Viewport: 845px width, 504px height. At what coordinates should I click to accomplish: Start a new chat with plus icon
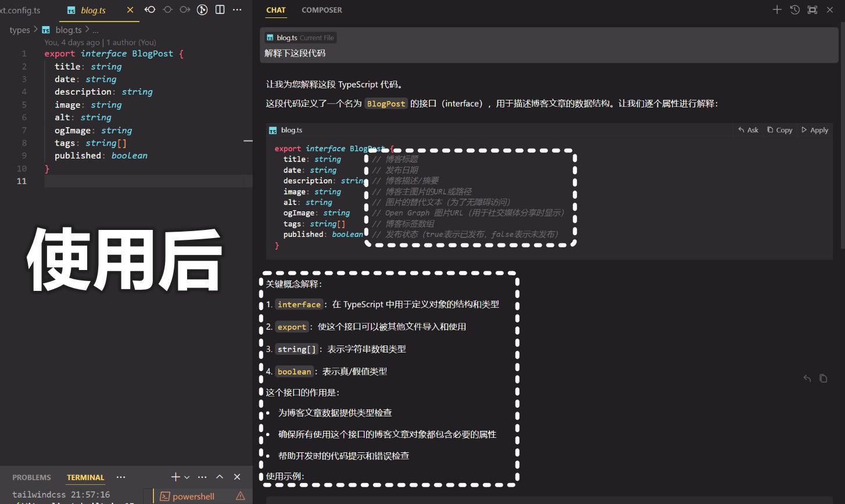(x=777, y=10)
